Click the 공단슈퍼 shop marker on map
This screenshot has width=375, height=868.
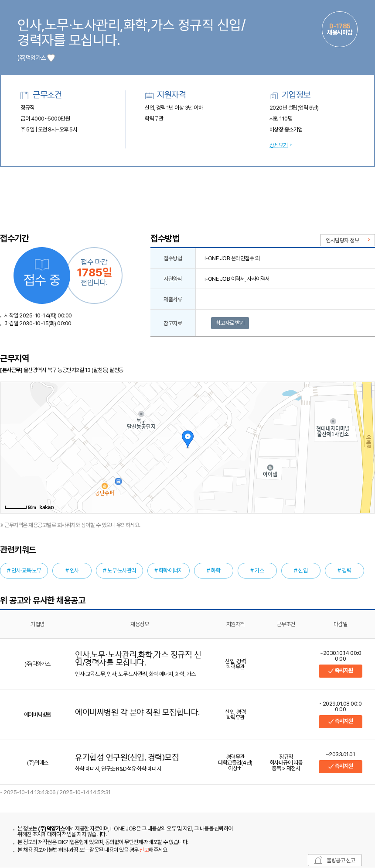tap(105, 486)
